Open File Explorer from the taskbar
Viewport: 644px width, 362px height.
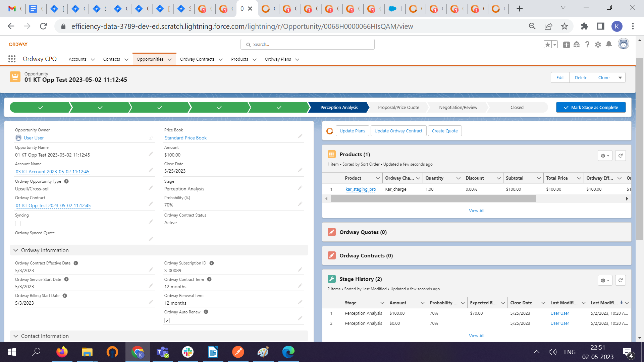(x=87, y=352)
